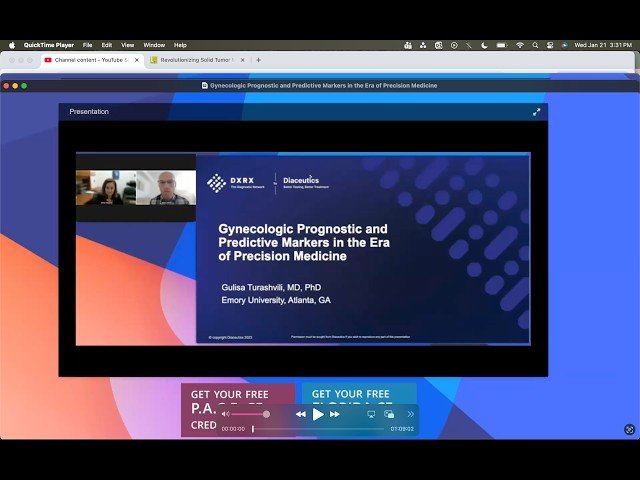Image resolution: width=640 pixels, height=480 pixels.
Task: Open the Edit menu
Action: [x=107, y=45]
